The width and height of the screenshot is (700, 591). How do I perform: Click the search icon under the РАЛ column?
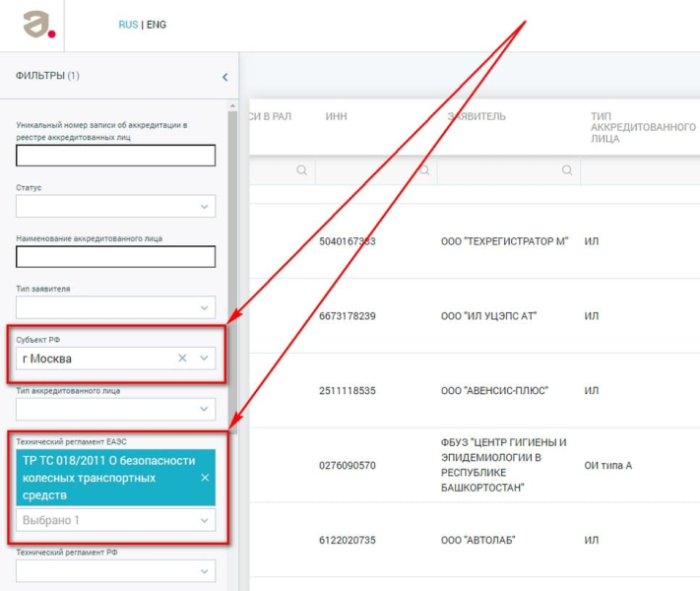301,170
